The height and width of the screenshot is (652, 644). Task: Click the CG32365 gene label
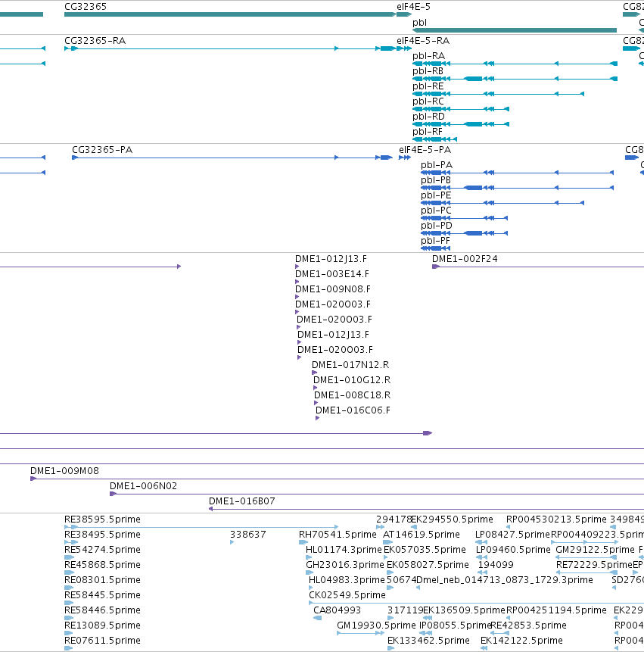click(86, 7)
